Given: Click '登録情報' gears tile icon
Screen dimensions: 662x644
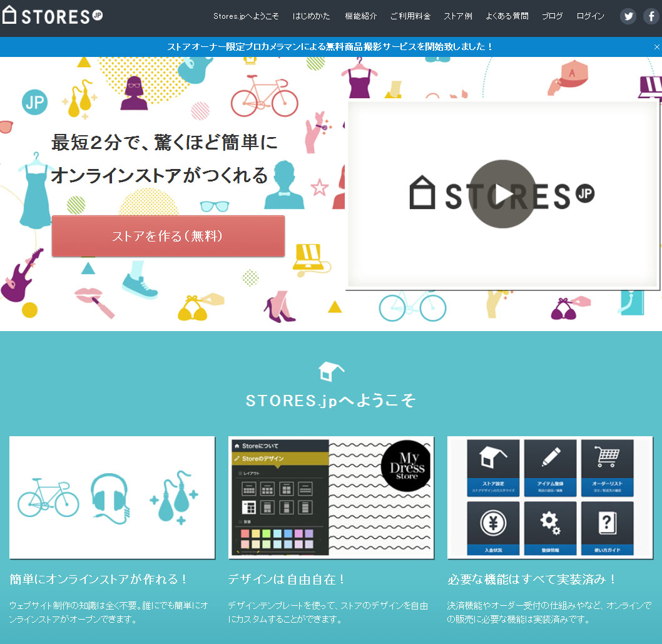Looking at the screenshot, I should point(550,528).
